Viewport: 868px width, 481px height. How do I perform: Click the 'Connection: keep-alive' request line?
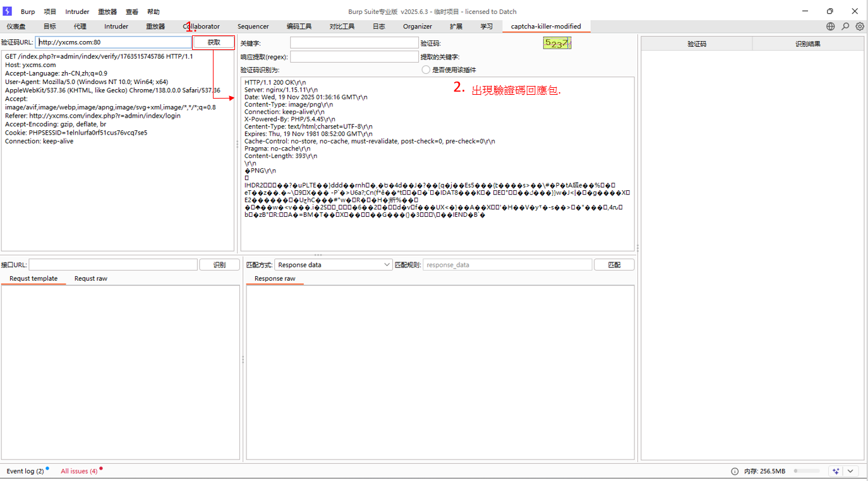click(39, 141)
